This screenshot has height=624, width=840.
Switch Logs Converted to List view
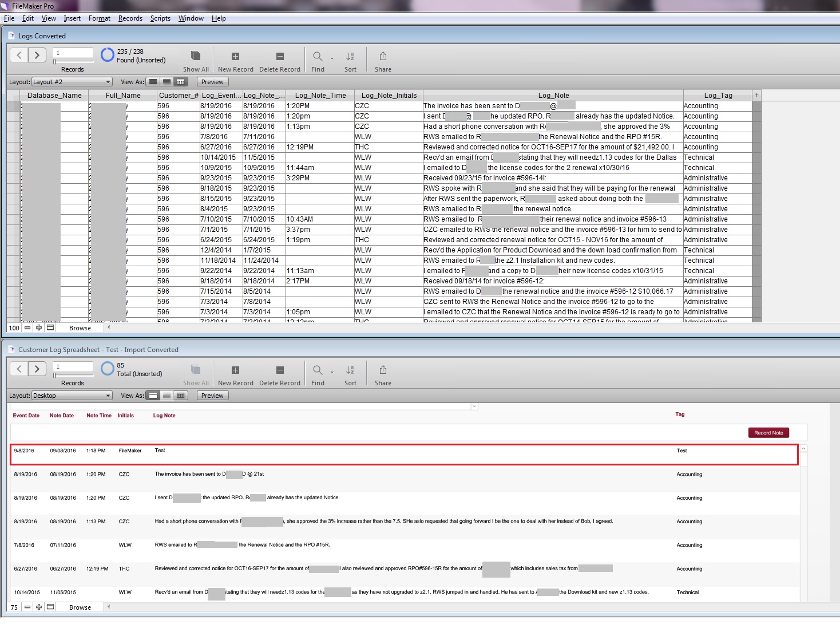click(167, 82)
